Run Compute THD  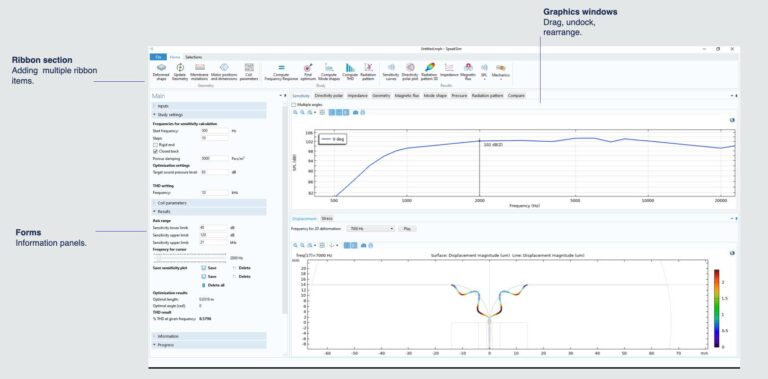(350, 71)
